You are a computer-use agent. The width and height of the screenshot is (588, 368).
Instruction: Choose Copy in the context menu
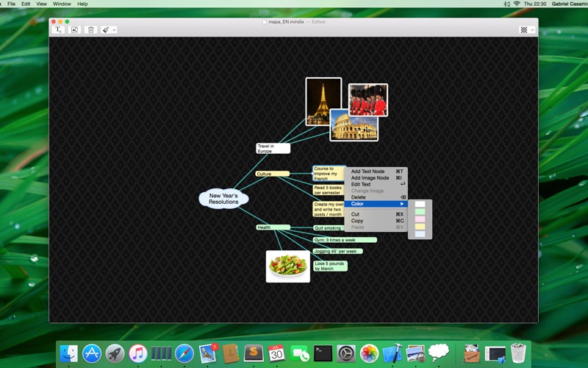pos(376,221)
